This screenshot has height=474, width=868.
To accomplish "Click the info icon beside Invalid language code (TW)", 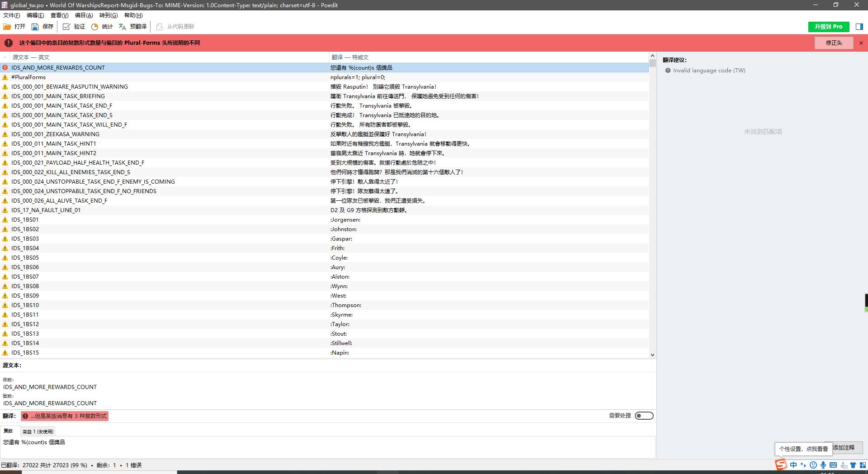I will coord(668,70).
